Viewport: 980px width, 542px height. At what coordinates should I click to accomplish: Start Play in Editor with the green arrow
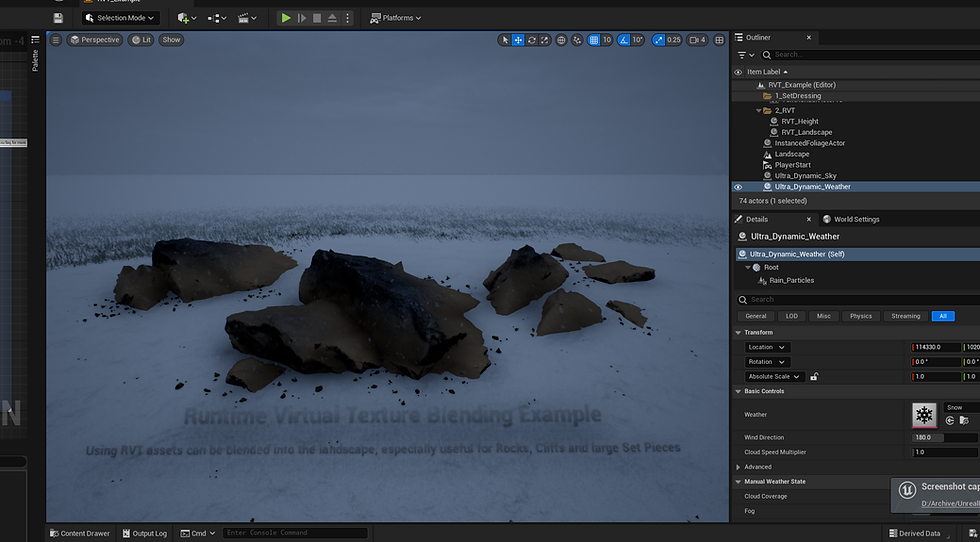[286, 18]
